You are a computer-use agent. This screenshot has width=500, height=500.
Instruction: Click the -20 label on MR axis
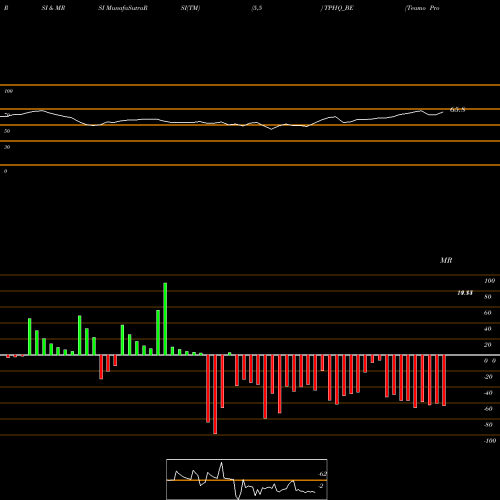tap(488, 377)
